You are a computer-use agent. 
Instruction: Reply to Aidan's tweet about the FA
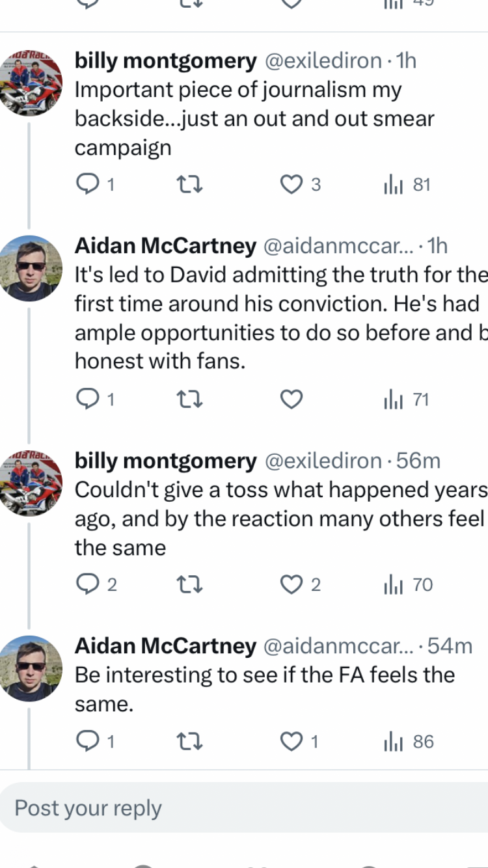tap(87, 741)
